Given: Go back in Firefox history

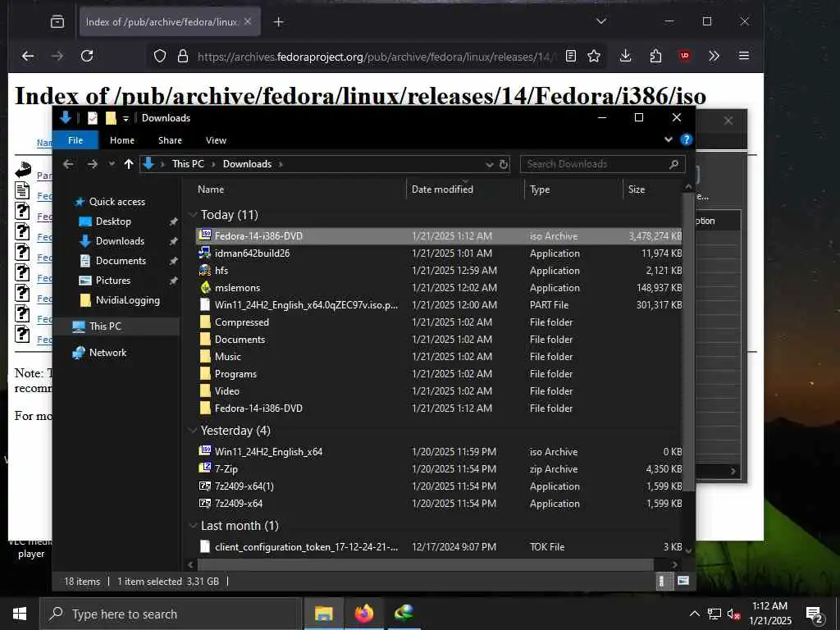Looking at the screenshot, I should point(28,56).
